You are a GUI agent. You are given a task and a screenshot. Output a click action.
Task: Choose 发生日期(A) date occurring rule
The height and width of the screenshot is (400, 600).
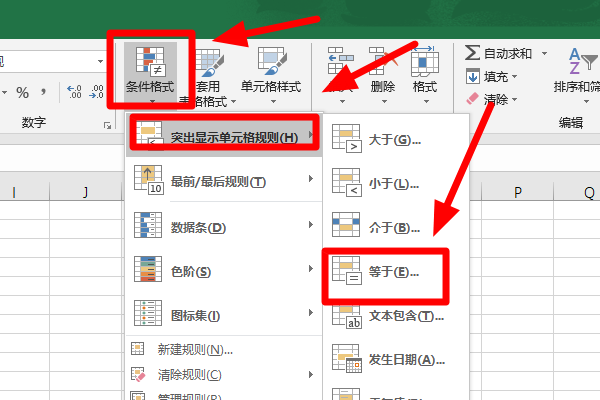click(396, 360)
